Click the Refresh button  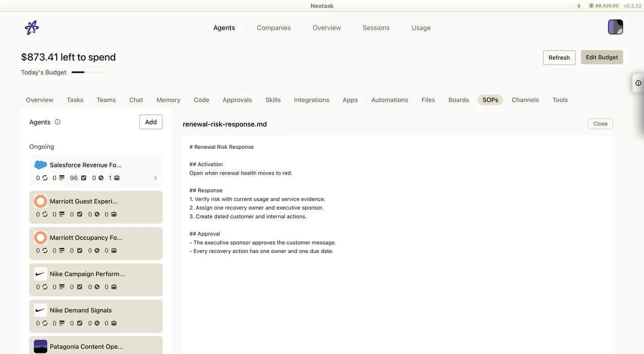pyautogui.click(x=559, y=57)
